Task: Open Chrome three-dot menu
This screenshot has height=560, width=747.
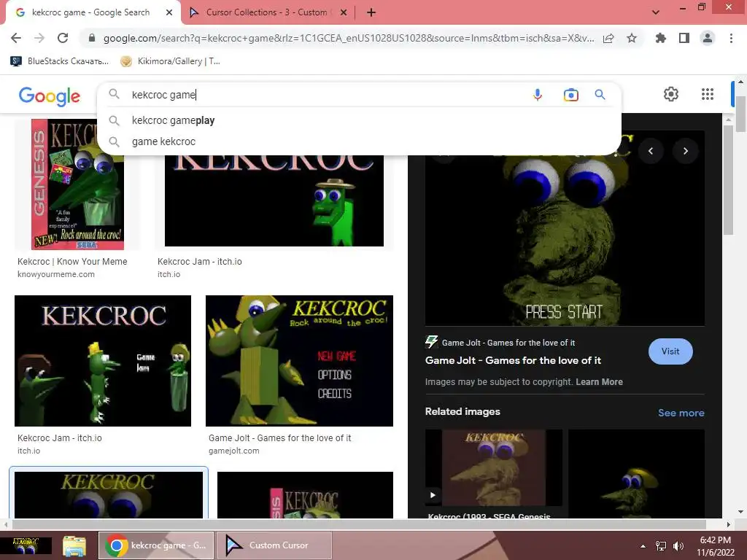Action: (x=731, y=38)
